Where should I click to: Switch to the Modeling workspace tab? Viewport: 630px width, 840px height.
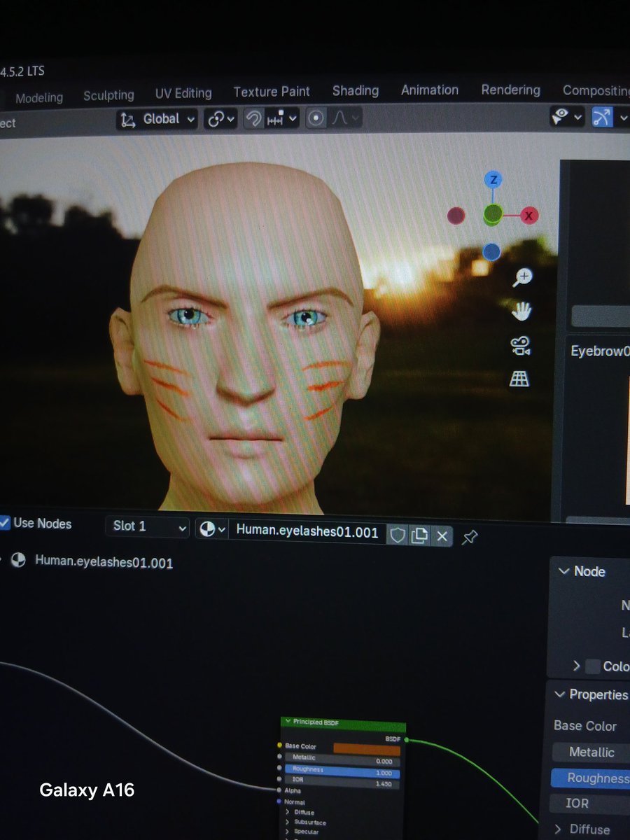[39, 98]
